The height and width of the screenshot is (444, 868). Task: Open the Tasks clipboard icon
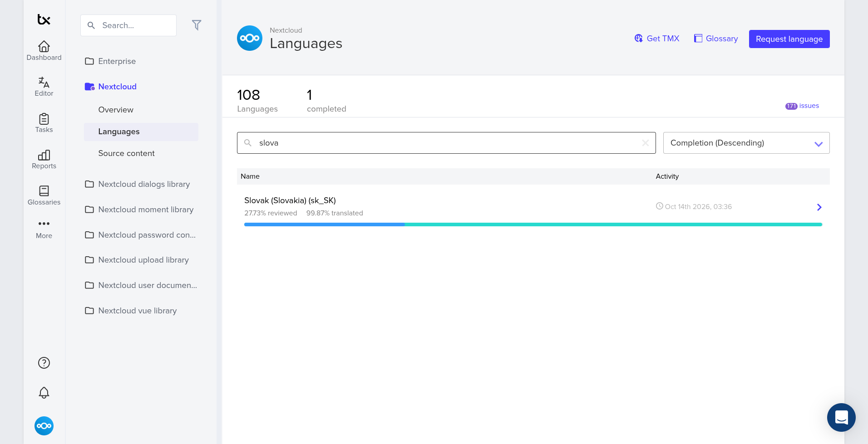click(x=44, y=119)
